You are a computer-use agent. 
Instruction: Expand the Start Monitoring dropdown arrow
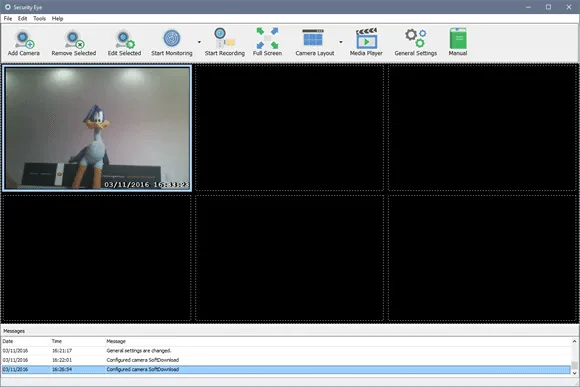click(x=199, y=42)
